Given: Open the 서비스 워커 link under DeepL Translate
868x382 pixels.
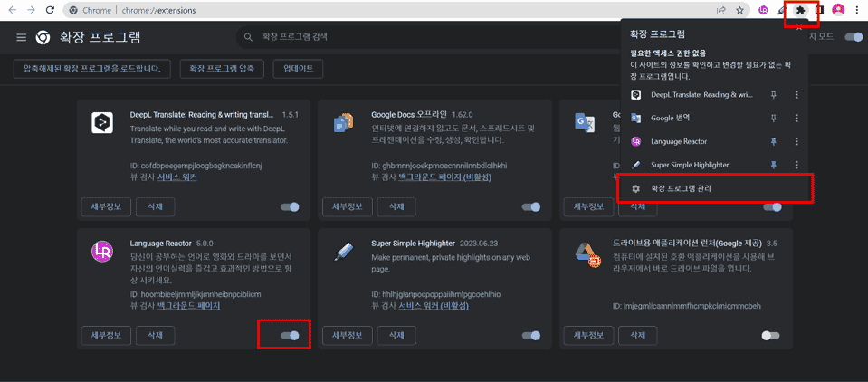Looking at the screenshot, I should [x=177, y=177].
